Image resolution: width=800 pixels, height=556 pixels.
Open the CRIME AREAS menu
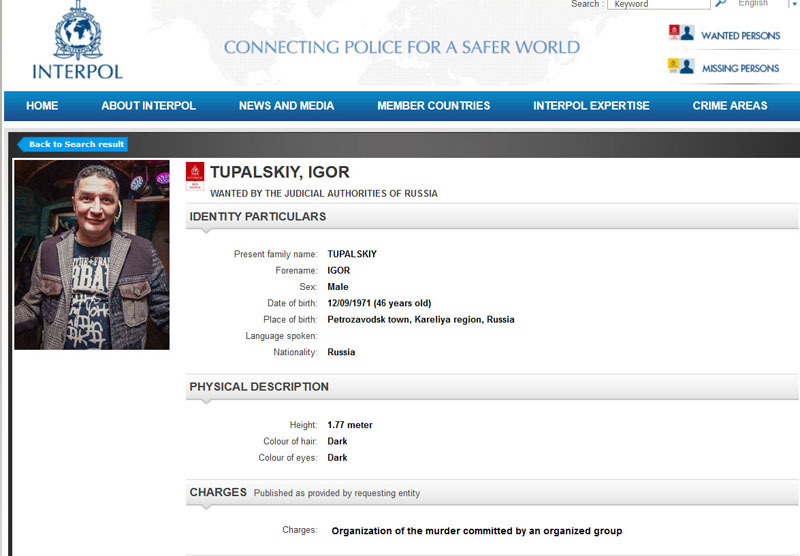tap(730, 106)
